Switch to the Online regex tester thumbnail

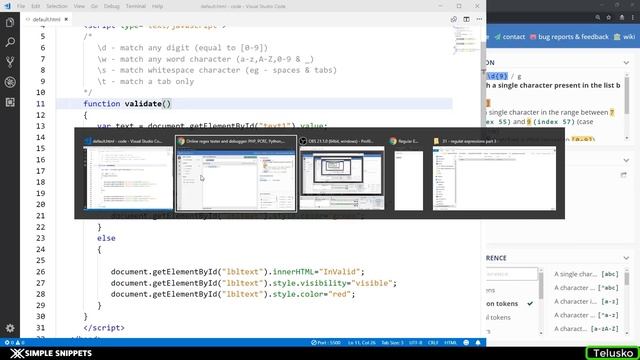coord(236,173)
